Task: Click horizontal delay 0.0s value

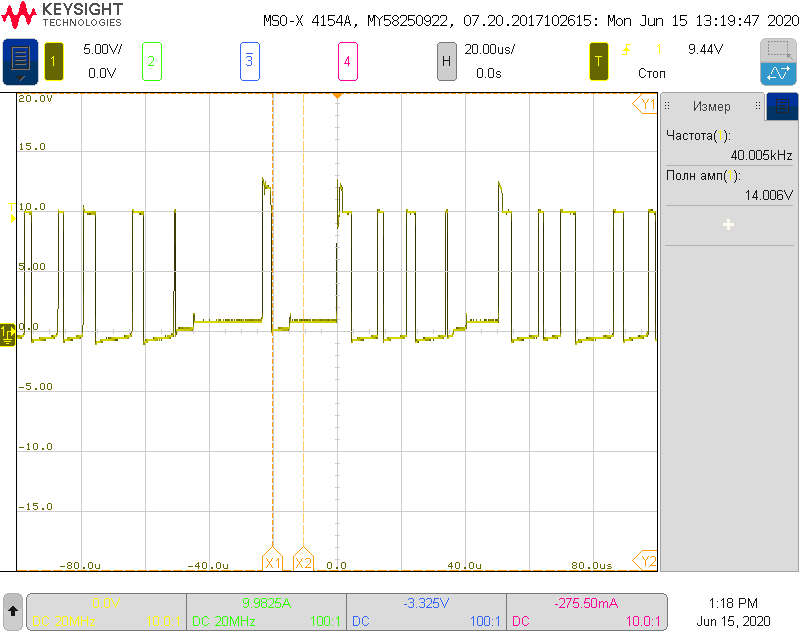Action: [489, 73]
